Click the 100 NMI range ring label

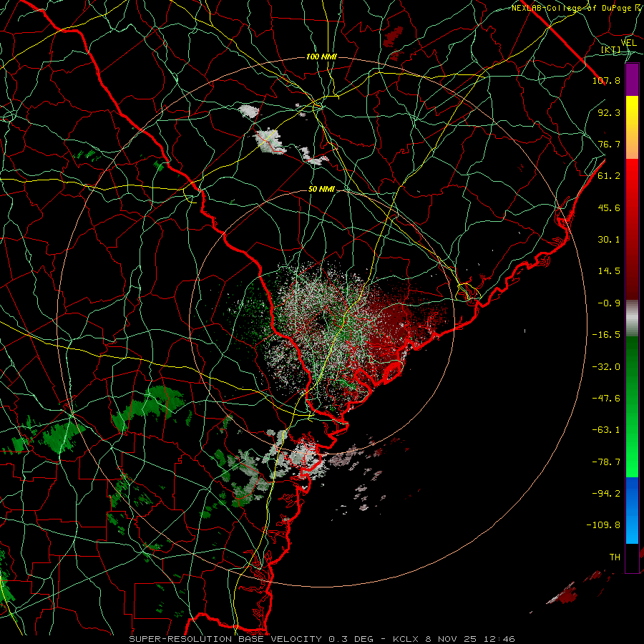point(321,57)
